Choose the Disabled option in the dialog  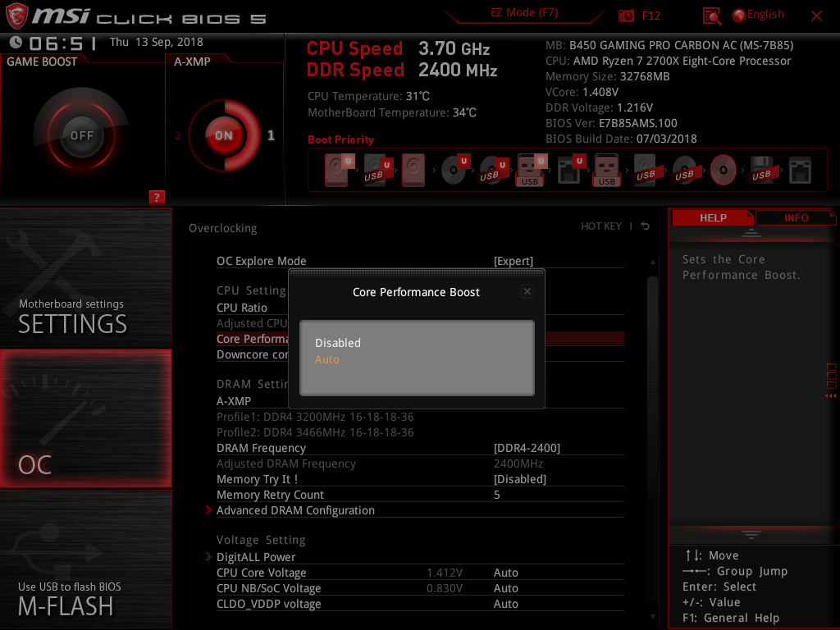click(x=337, y=343)
